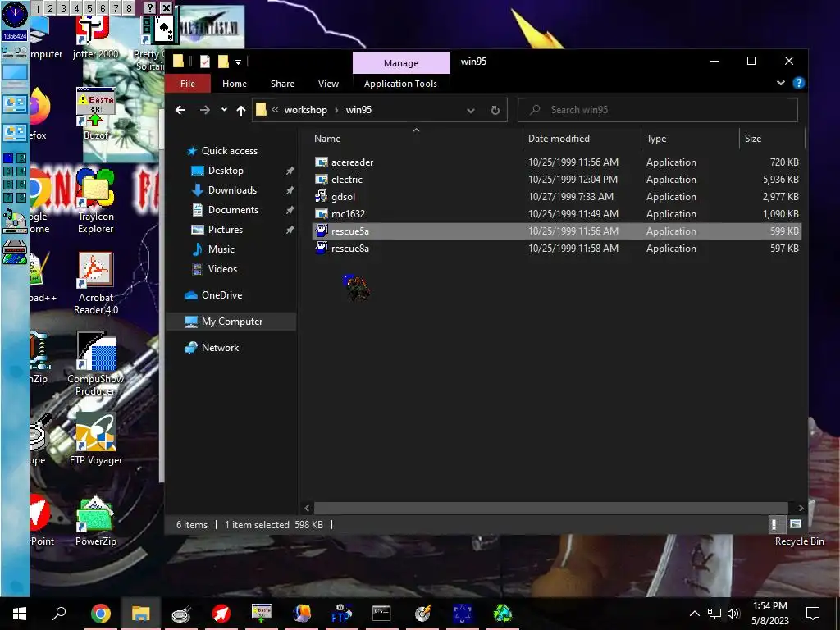Open Pictures in navigation pane
The image size is (840, 630).
(x=225, y=230)
